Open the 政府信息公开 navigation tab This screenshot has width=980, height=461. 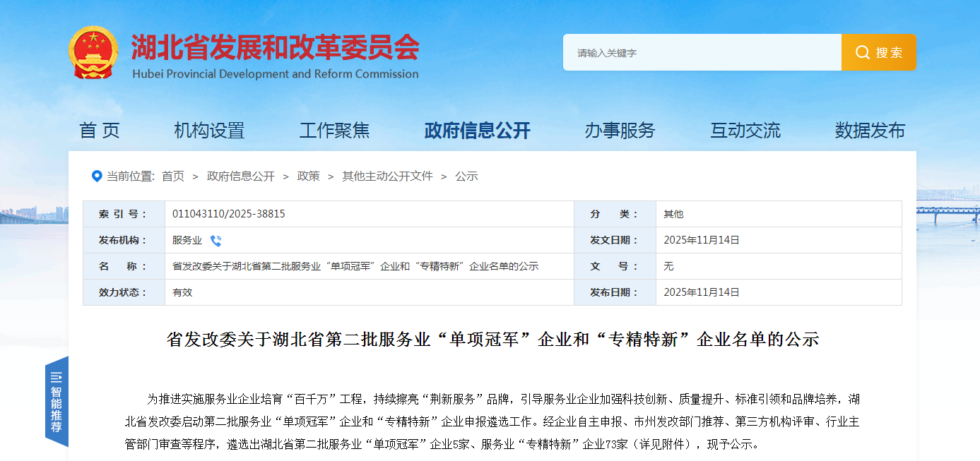pos(477,131)
